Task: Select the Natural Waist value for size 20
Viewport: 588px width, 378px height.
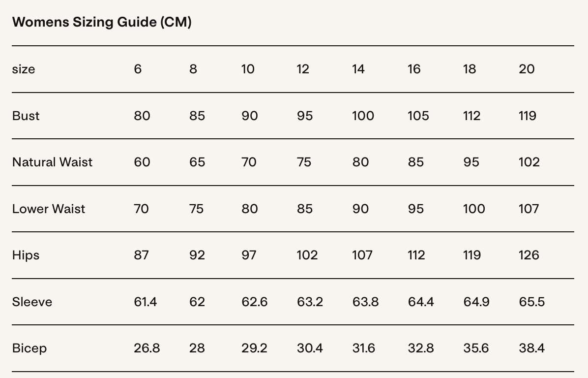Action: [529, 162]
